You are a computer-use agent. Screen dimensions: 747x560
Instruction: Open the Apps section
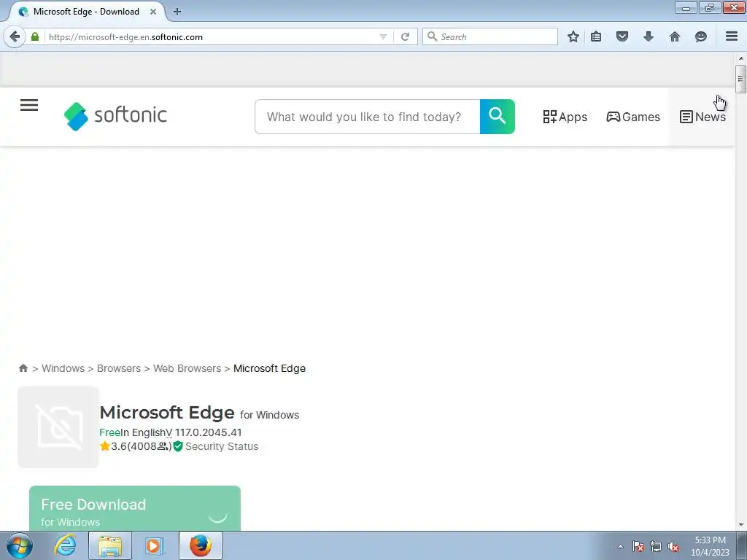(x=565, y=117)
